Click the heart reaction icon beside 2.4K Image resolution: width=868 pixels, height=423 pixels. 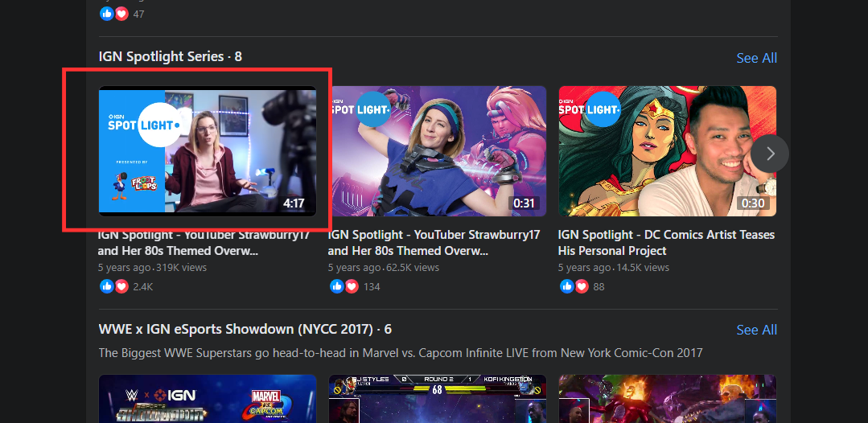point(121,286)
